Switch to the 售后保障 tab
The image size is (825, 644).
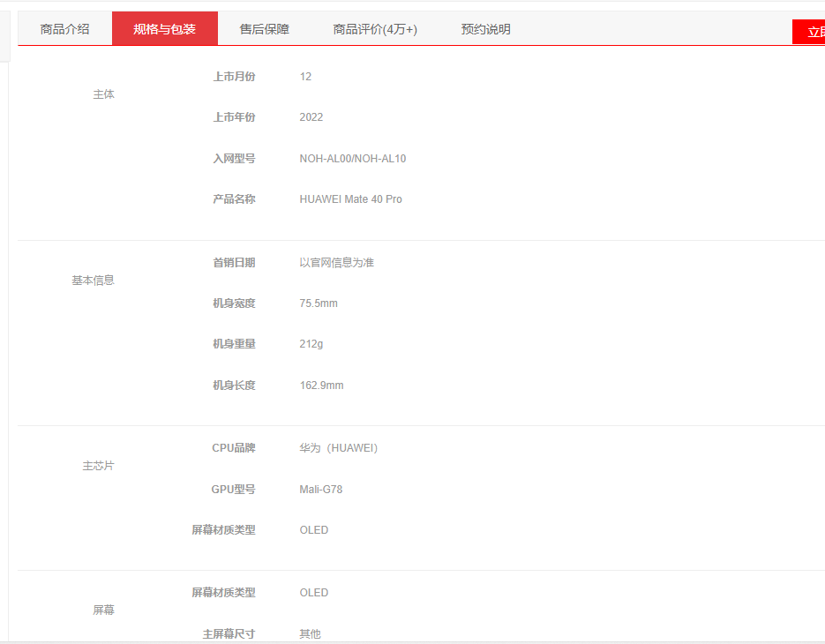click(264, 29)
